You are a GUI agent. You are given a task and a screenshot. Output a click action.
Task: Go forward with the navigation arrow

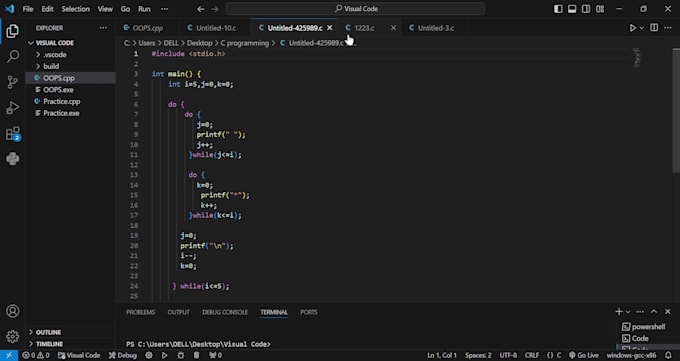(215, 9)
